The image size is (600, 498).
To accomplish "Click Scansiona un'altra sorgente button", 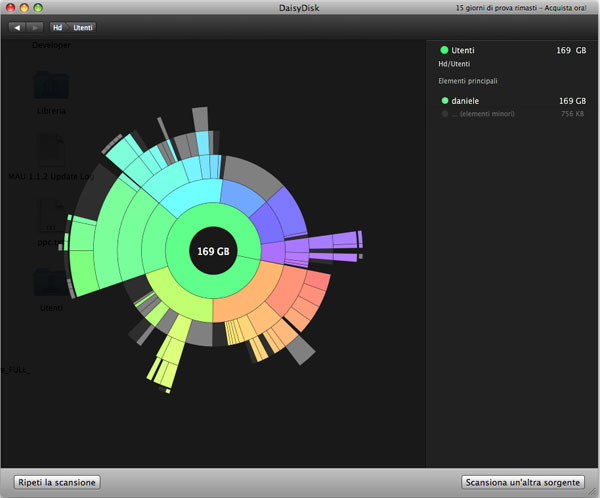I will coord(523,482).
